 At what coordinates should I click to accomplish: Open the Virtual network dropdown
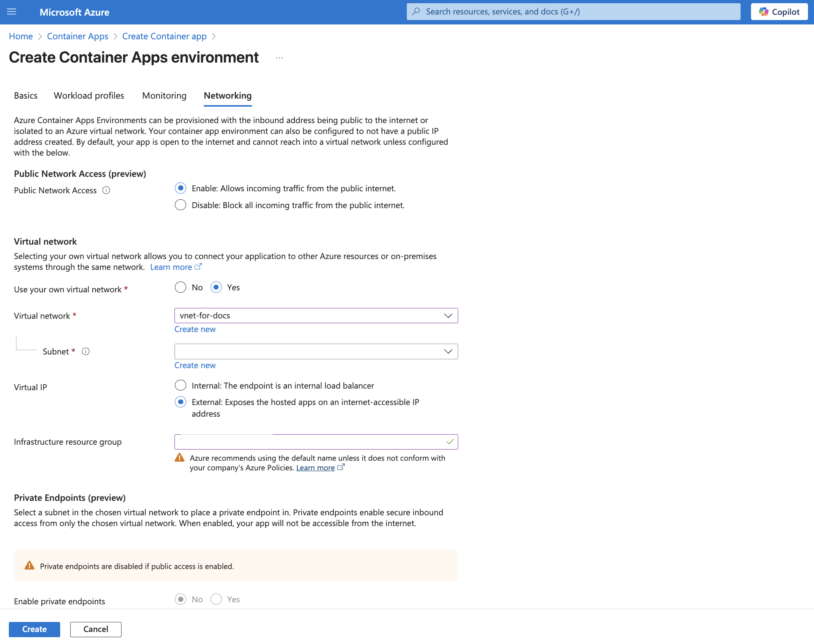(x=448, y=316)
